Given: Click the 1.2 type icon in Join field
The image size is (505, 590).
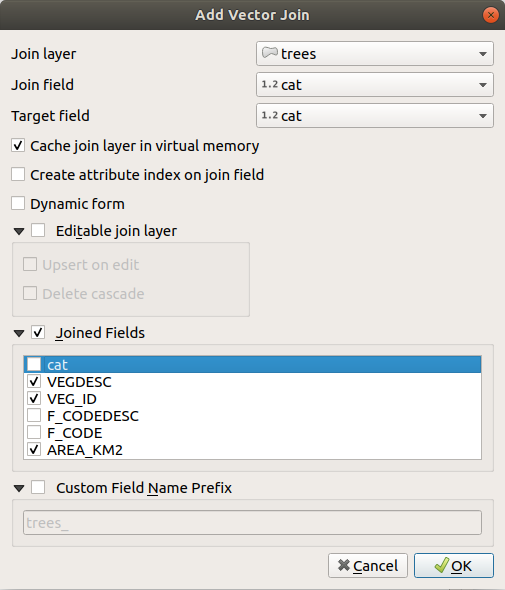Looking at the screenshot, I should click(269, 84).
